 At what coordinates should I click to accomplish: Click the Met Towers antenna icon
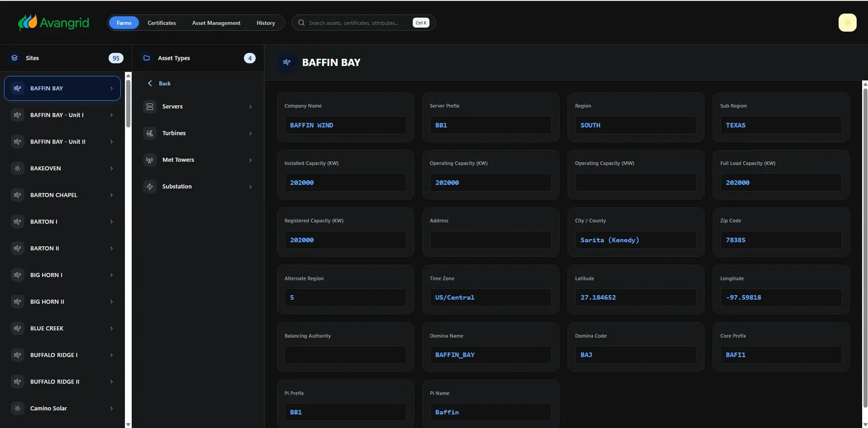point(150,160)
